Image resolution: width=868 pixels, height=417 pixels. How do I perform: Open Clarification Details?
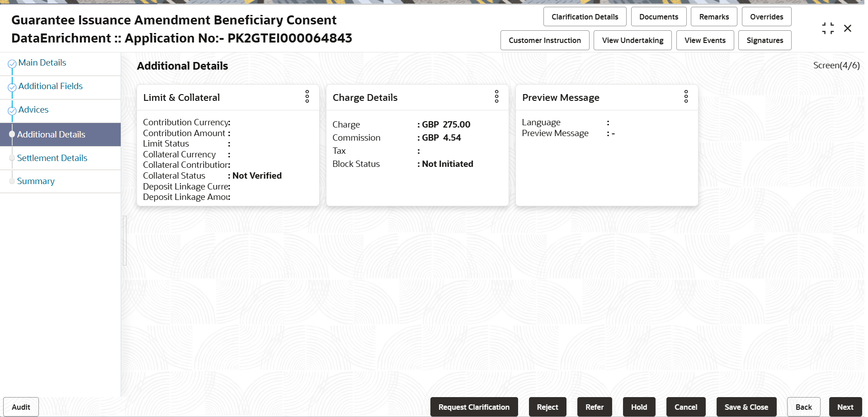585,17
